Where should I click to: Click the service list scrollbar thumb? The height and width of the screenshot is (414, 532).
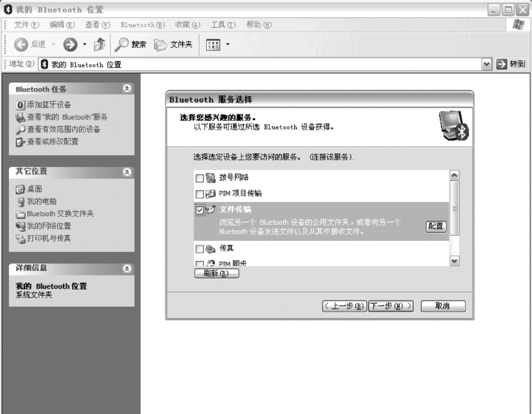tap(454, 208)
